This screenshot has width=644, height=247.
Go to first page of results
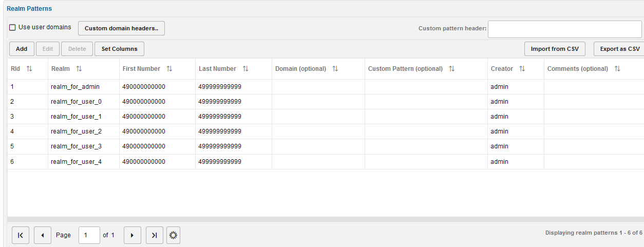click(21, 235)
